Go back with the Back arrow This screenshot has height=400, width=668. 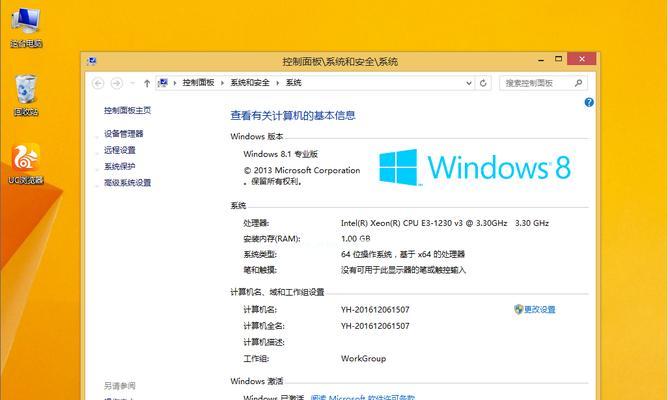click(98, 83)
